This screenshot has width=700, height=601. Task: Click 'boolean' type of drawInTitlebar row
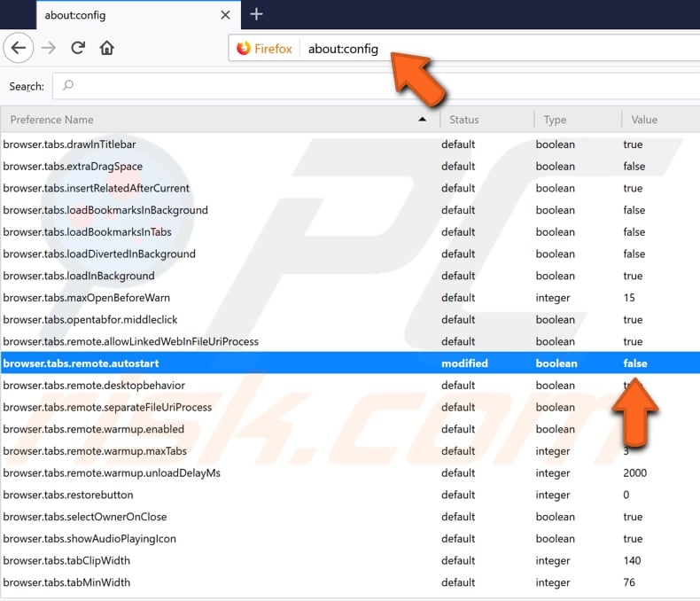(x=555, y=144)
